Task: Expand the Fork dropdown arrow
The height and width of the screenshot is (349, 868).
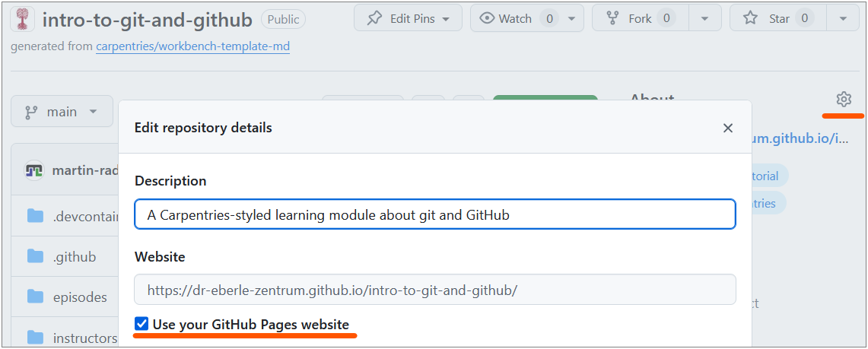Action: [x=704, y=18]
